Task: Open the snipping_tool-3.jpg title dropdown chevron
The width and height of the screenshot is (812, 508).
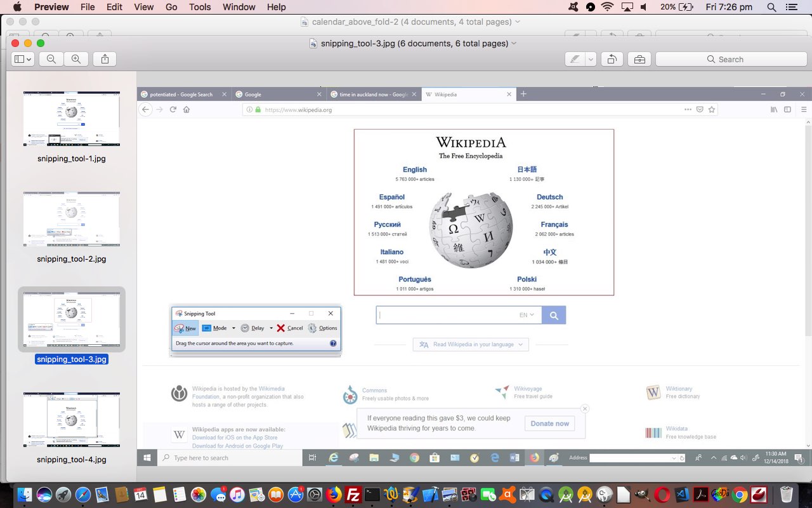Action: (514, 43)
